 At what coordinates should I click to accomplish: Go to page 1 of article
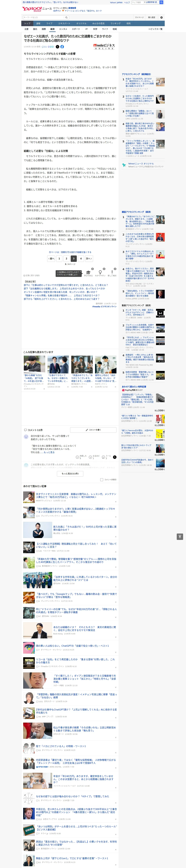tap(59, 259)
